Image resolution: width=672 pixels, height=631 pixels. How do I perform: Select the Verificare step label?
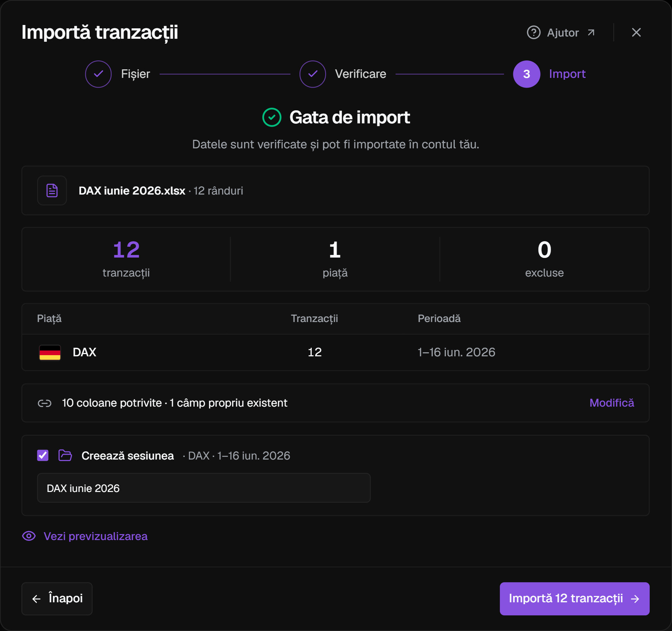[360, 74]
